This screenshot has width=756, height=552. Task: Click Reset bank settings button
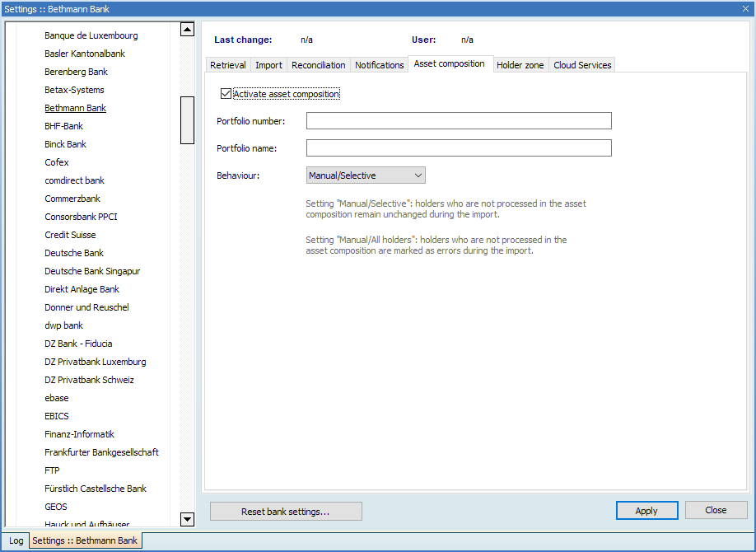pyautogui.click(x=286, y=512)
